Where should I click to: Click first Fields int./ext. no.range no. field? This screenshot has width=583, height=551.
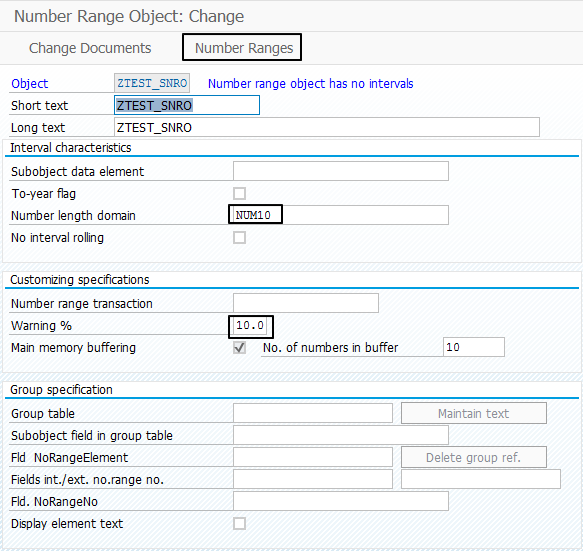[x=313, y=479]
